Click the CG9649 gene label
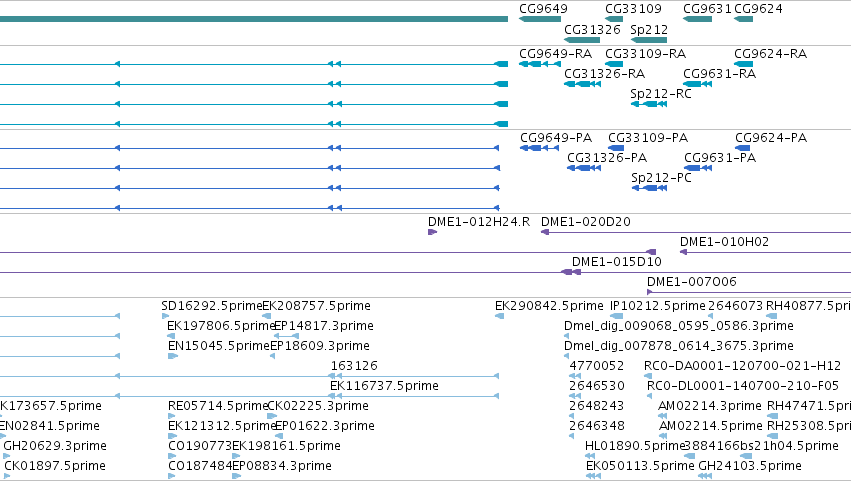The width and height of the screenshot is (851, 481). (x=543, y=9)
